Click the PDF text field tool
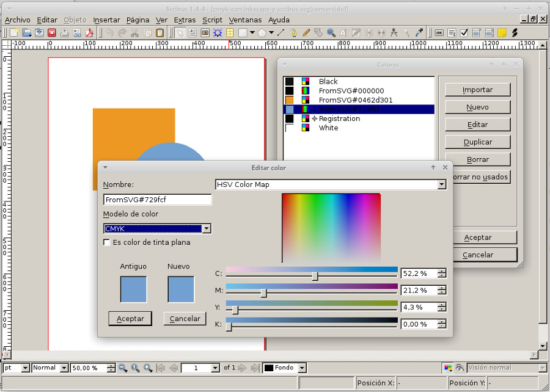Screen dimensions: 550x392 point(452,33)
